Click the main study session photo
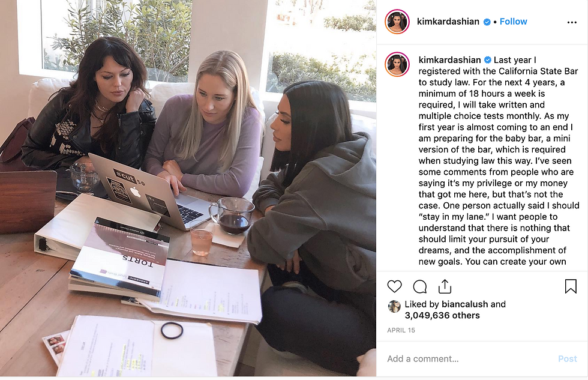 pos(188,188)
